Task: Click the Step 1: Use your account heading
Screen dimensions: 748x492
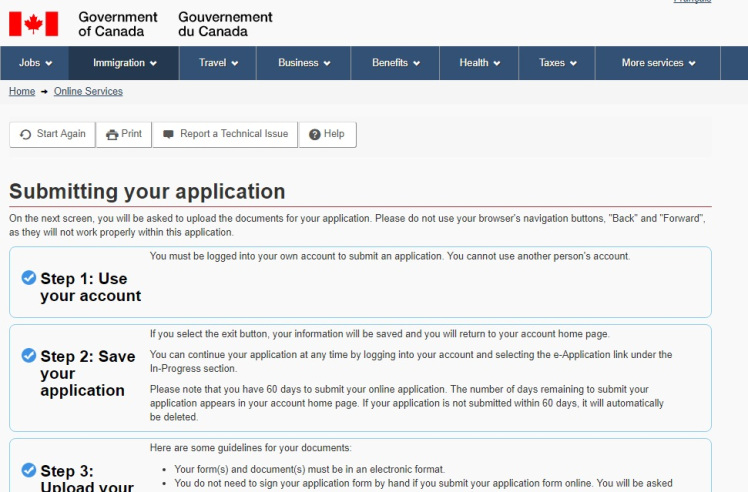Action: [91, 287]
